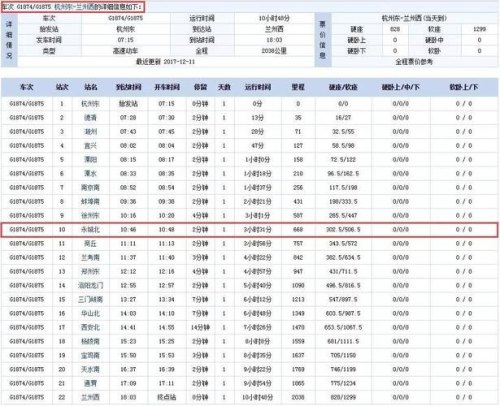Select the highlighted 永城北 station name
Viewport: 500px width, 406px height.
tap(90, 230)
